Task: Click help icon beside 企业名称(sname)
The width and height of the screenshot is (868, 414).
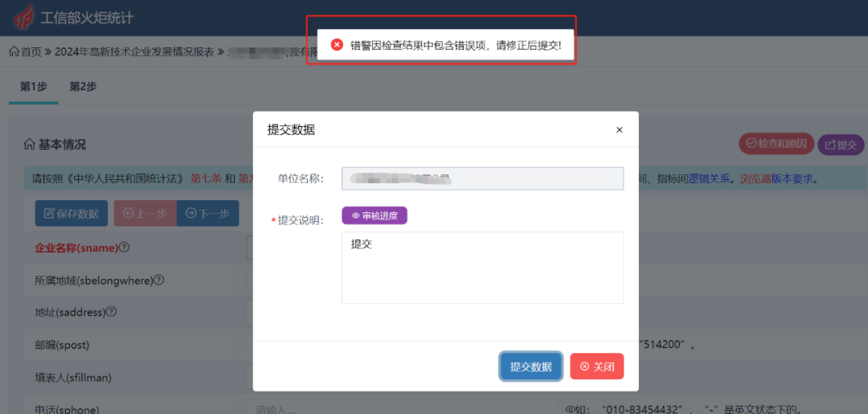Action: point(125,248)
